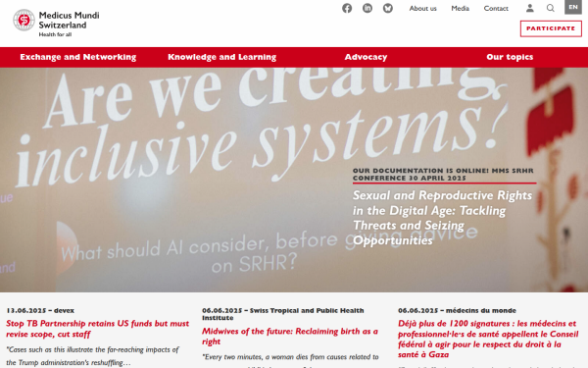Image resolution: width=588 pixels, height=368 pixels.
Task: Click the MMS SRHR conference documentation label
Action: (x=443, y=175)
